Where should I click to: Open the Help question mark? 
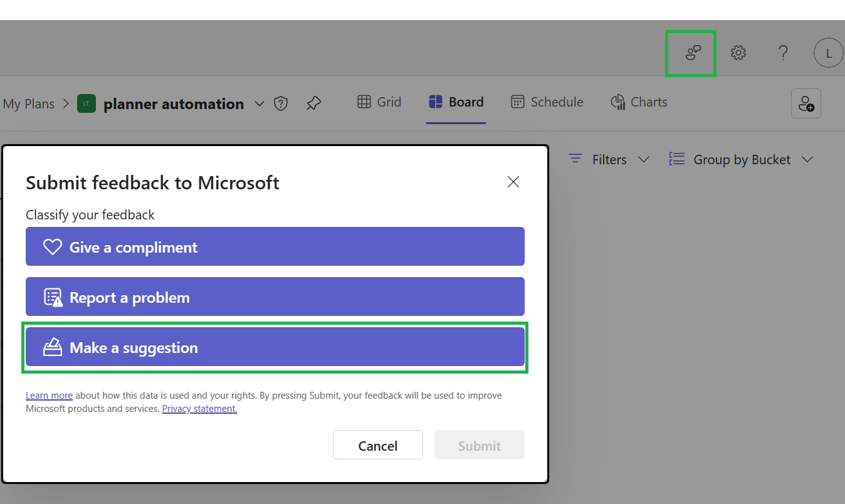[783, 53]
